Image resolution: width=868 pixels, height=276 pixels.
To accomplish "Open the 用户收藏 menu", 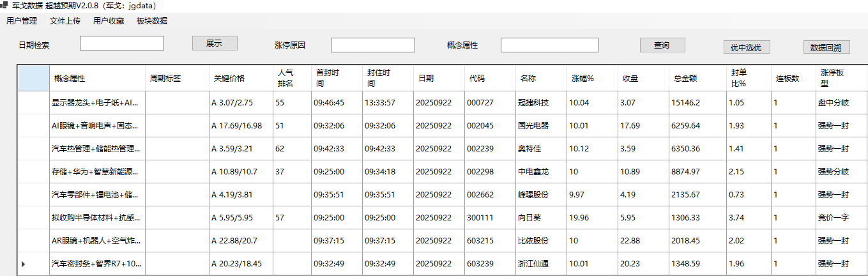I will 109,20.
